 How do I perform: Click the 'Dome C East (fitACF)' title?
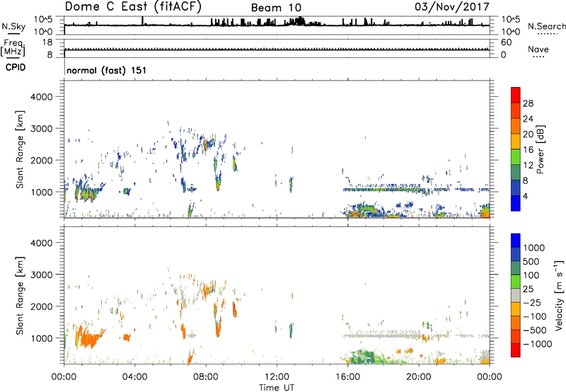pyautogui.click(x=133, y=7)
